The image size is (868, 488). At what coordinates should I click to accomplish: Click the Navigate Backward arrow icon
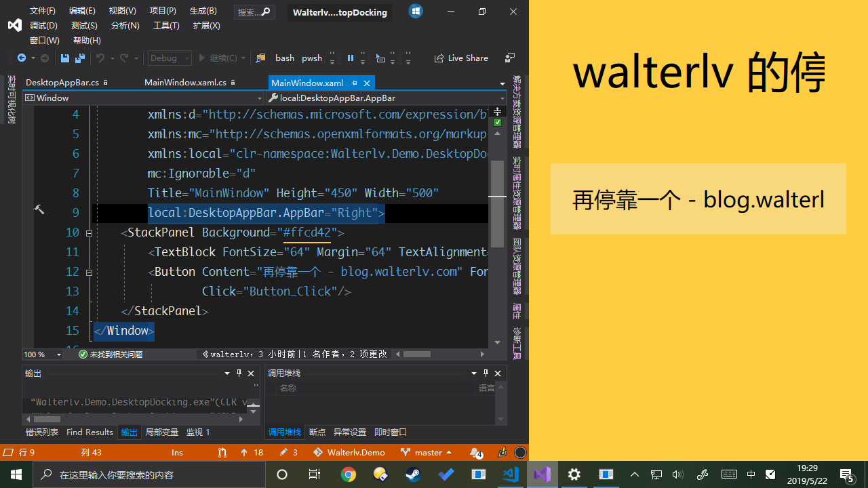click(22, 58)
